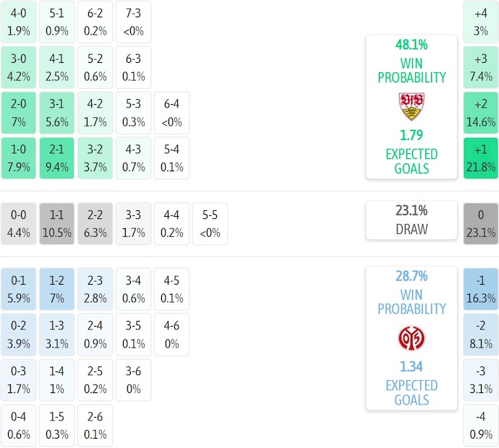Screen dimensions: 499x448
Task: Select the +1 goal difference box
Action: click(x=481, y=158)
